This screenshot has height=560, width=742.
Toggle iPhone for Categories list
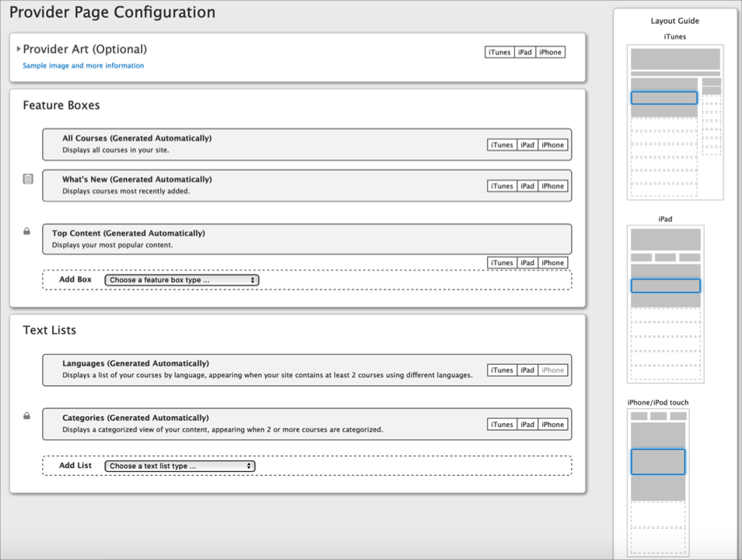point(553,425)
